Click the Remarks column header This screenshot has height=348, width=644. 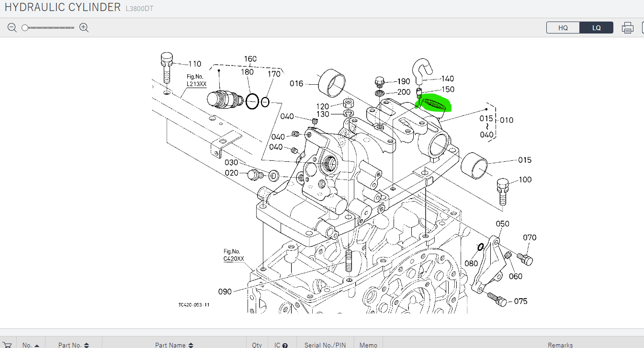point(560,345)
